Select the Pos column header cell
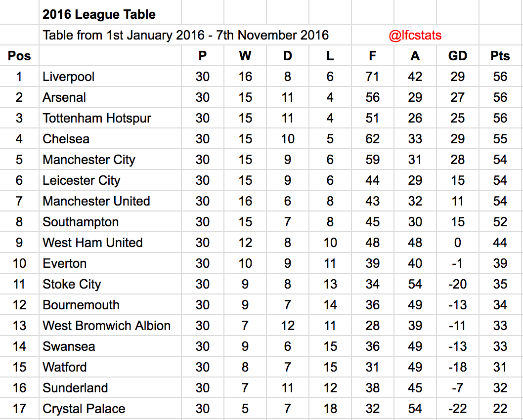The image size is (523, 420). pyautogui.click(x=19, y=56)
